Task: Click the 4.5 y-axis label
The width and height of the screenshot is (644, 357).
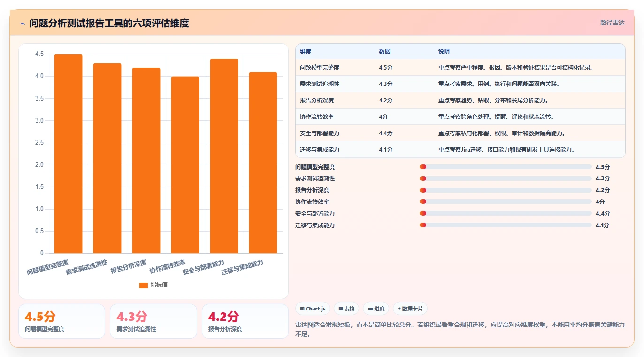Action: tap(39, 54)
